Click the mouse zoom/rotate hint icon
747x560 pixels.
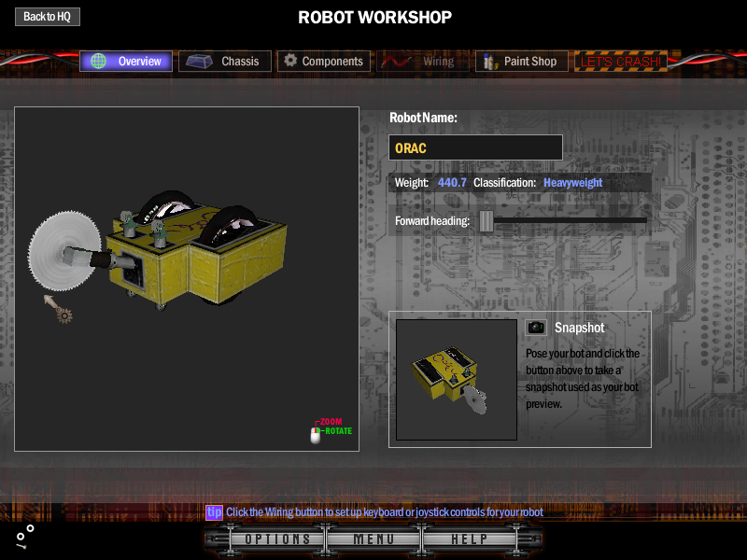pyautogui.click(x=316, y=435)
